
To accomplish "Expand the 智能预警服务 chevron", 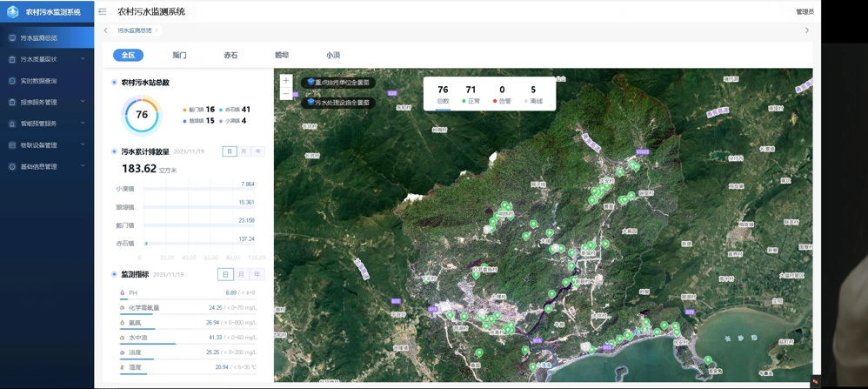I will (x=83, y=123).
